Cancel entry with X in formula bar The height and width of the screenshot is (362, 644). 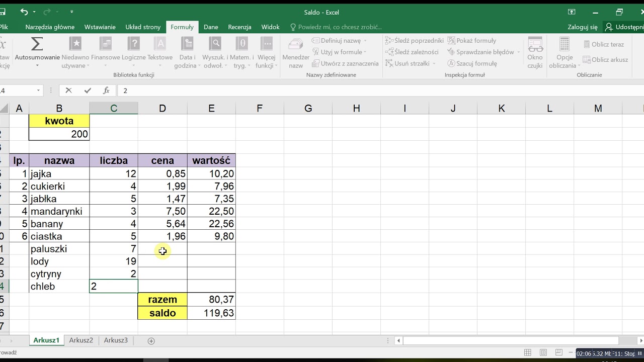pyautogui.click(x=68, y=90)
